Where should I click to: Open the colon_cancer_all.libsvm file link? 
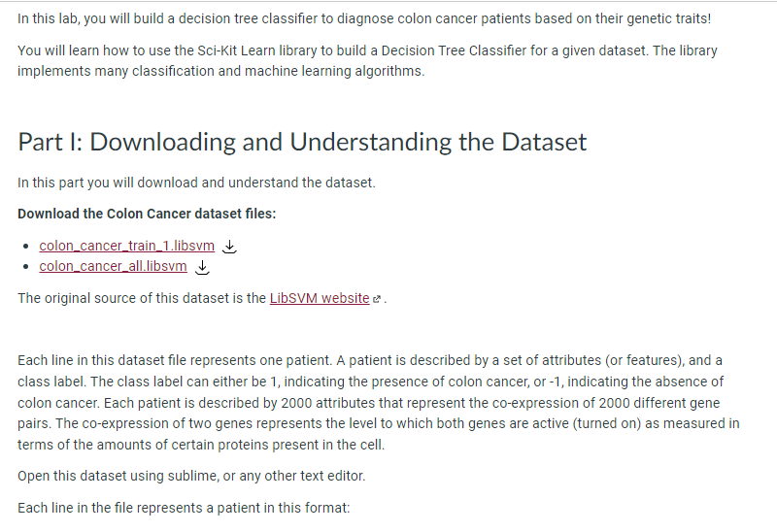pos(113,267)
